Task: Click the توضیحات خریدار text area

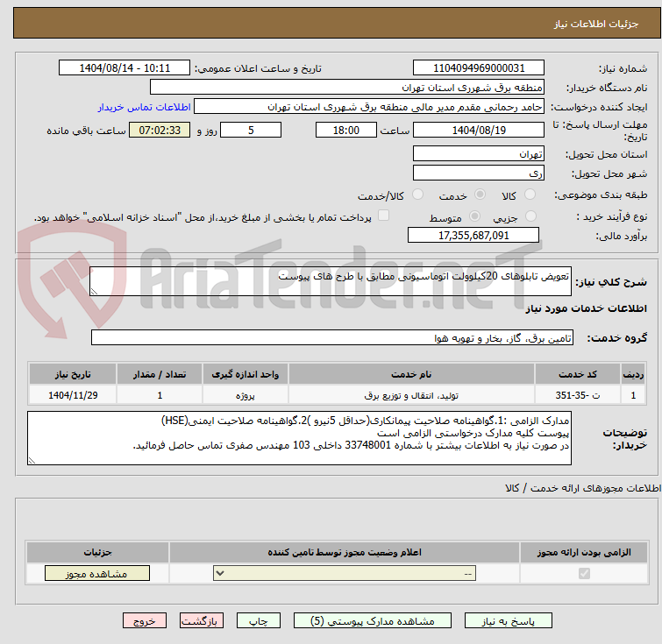Action: [299, 438]
